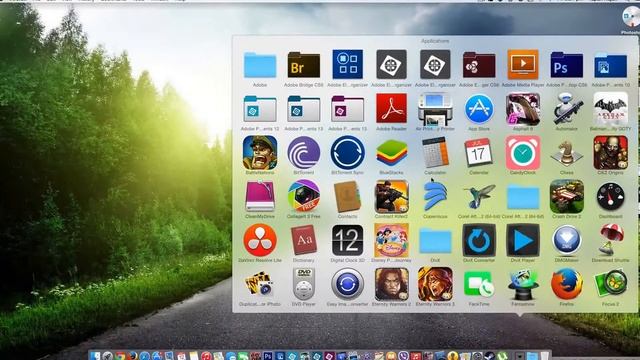Open BitTorrent Sync
Image resolution: width=640 pixels, height=360 pixels.
tap(347, 153)
